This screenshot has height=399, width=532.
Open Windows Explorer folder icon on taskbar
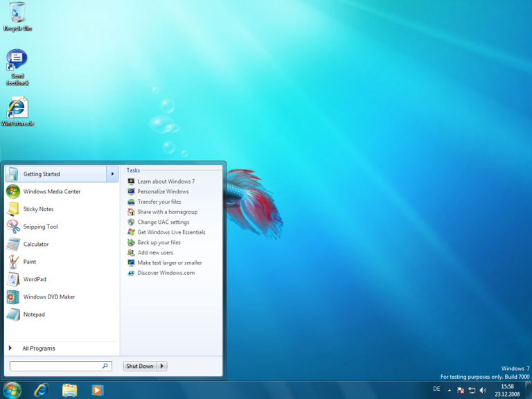pos(69,390)
